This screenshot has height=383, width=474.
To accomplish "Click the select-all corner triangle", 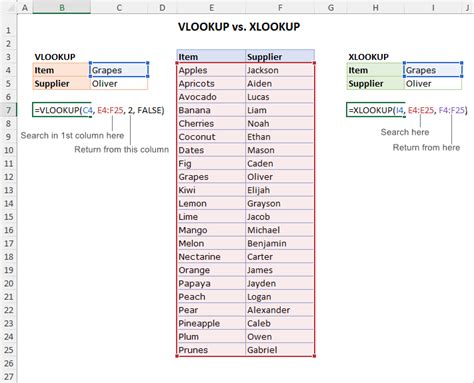I will click(10, 7).
